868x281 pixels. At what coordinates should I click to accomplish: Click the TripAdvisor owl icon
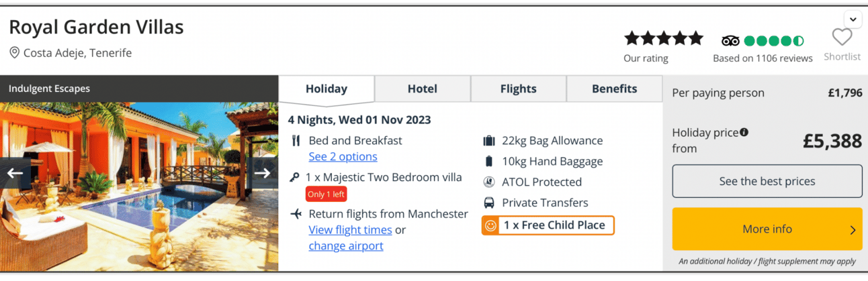(x=730, y=40)
